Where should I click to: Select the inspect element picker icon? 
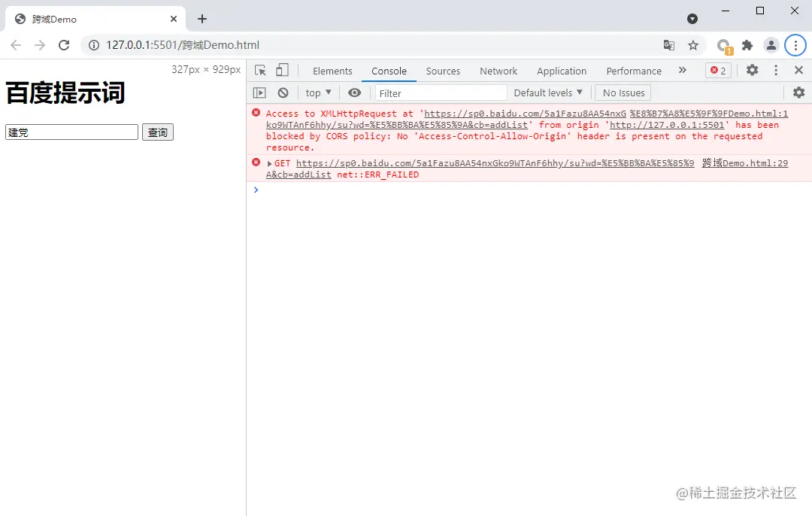260,71
